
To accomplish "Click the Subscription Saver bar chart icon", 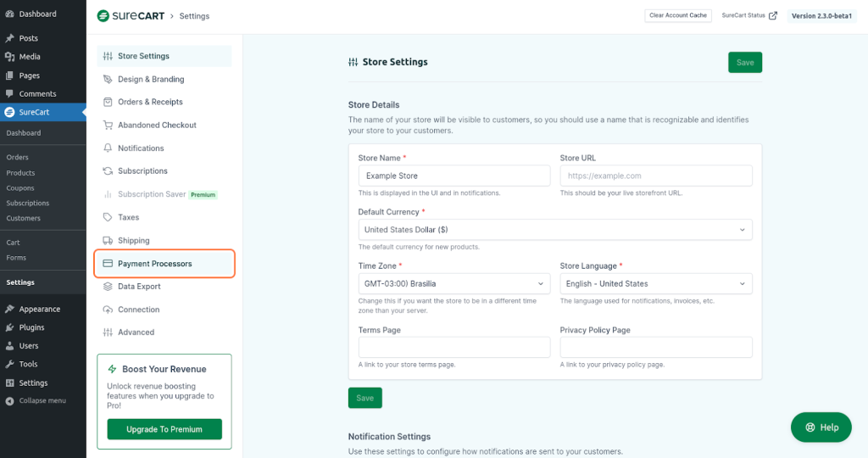I will 108,194.
